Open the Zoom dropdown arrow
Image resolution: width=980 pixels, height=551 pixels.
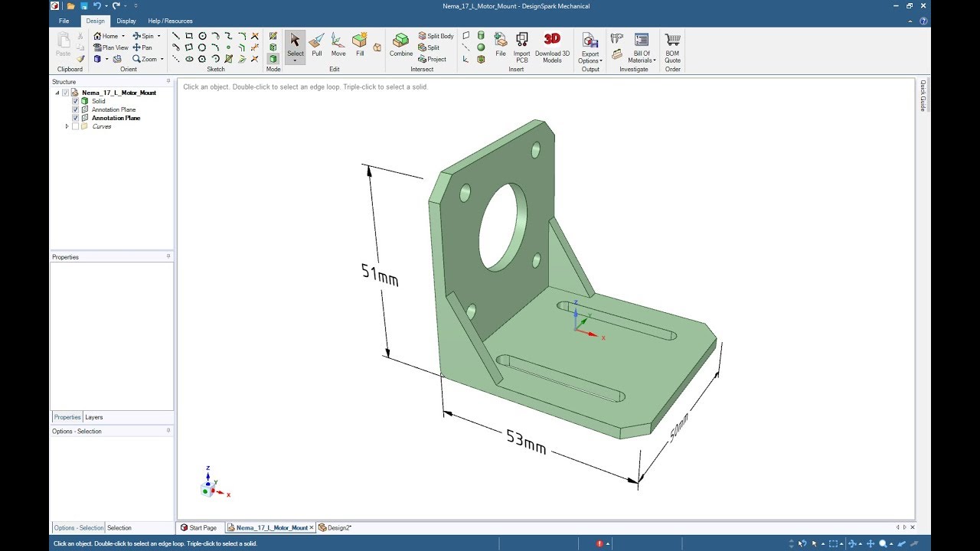pos(162,59)
